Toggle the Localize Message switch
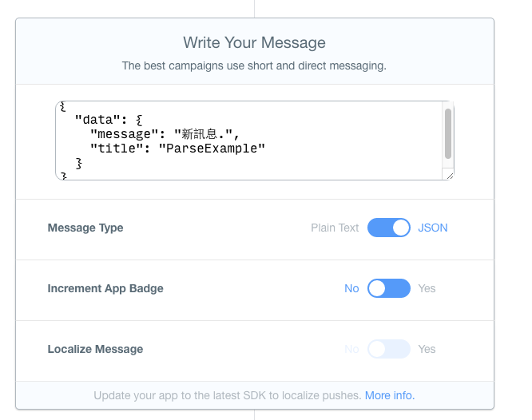This screenshot has height=420, width=532. pos(389,349)
